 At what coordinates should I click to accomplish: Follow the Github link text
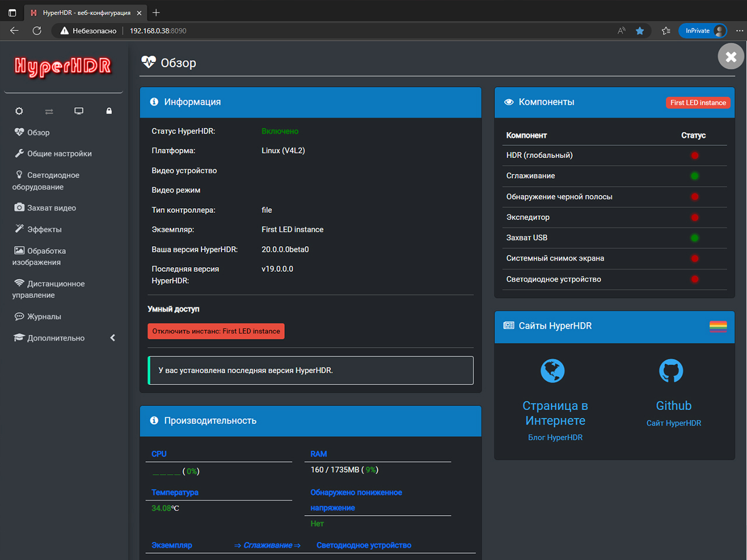673,405
